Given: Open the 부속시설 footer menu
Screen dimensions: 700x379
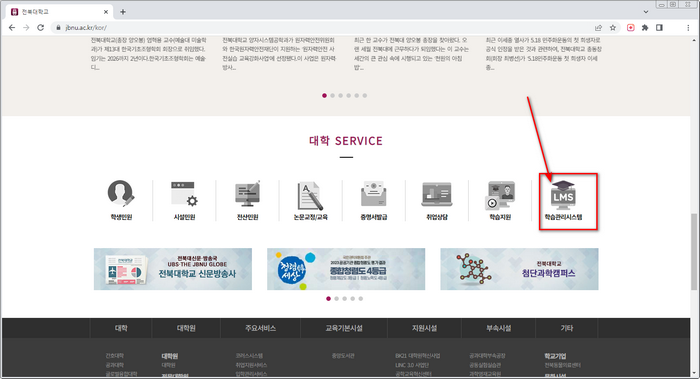Looking at the screenshot, I should click(x=498, y=328).
